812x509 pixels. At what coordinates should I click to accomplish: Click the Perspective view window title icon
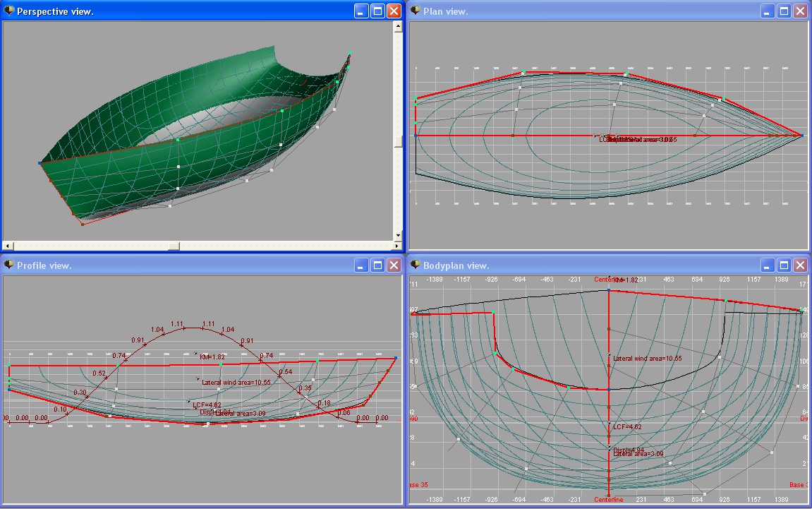point(8,11)
